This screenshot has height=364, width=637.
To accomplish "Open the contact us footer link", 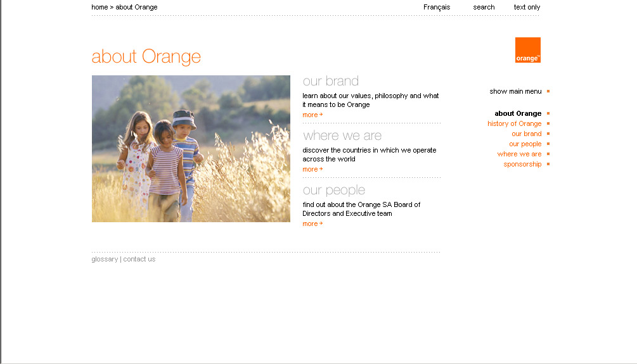I will coord(139,259).
